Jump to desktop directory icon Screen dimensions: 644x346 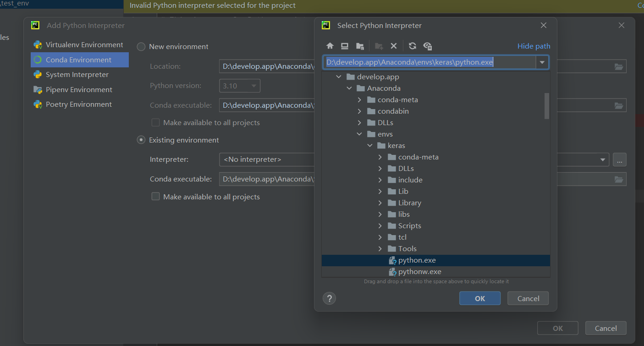345,46
